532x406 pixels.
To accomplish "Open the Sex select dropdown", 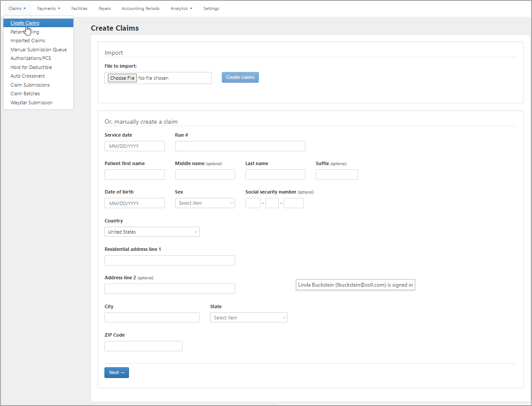I will [x=205, y=203].
